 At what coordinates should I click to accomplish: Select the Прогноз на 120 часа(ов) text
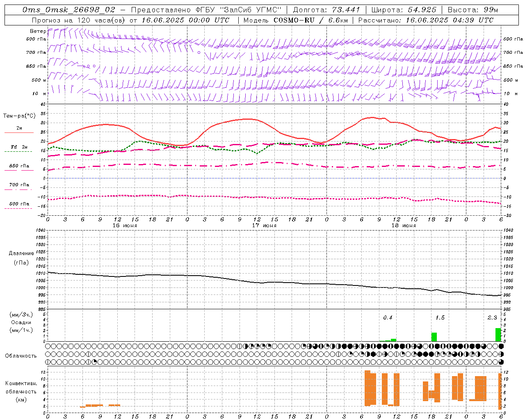click(x=79, y=20)
